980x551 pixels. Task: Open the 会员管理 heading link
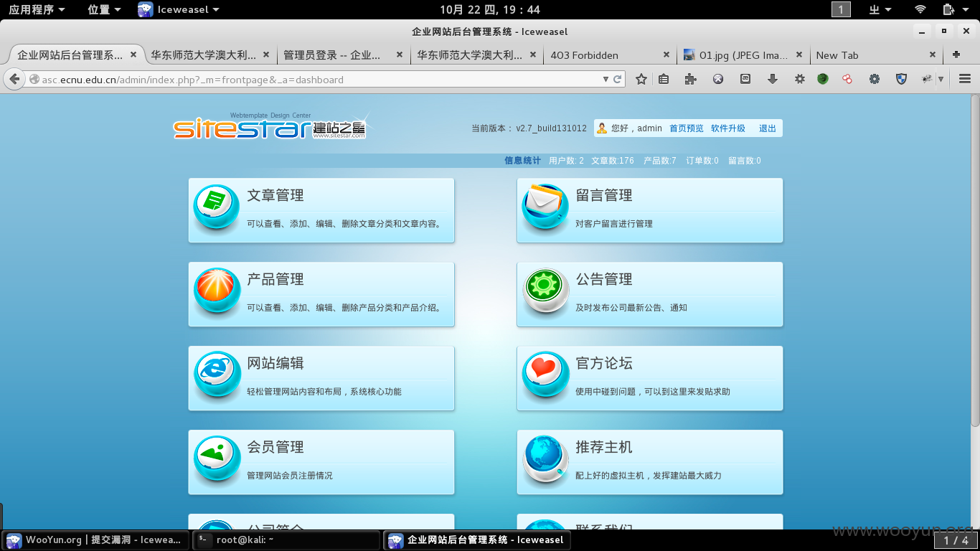coord(275,447)
